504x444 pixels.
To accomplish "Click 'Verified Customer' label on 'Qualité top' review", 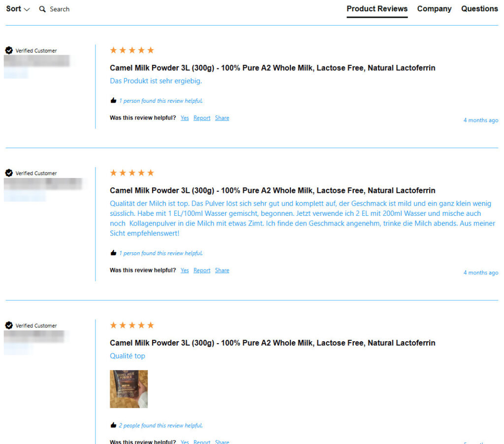I will pyautogui.click(x=36, y=326).
